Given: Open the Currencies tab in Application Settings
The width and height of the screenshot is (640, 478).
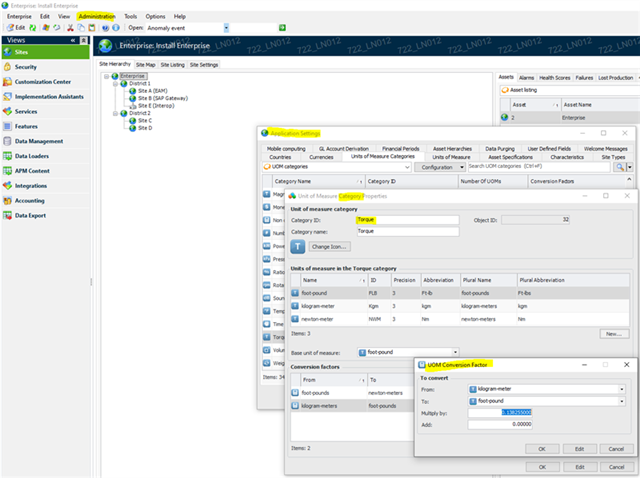Looking at the screenshot, I should click(321, 157).
